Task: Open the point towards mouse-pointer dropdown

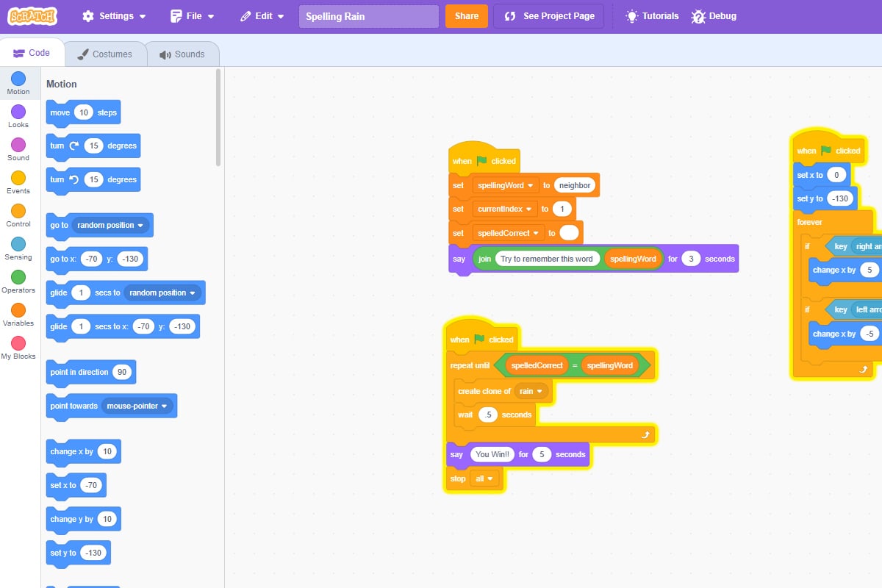Action: click(x=137, y=406)
